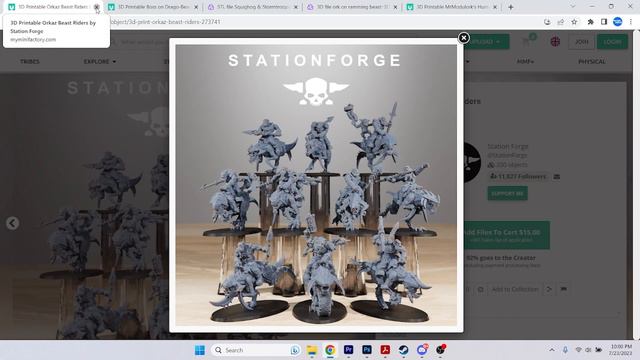Close the Orkaz Beast Riders tab
The image size is (640, 360).
click(x=96, y=7)
